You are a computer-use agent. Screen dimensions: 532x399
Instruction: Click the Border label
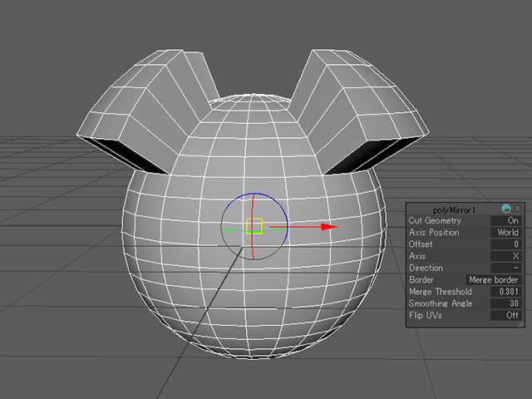pyautogui.click(x=421, y=280)
